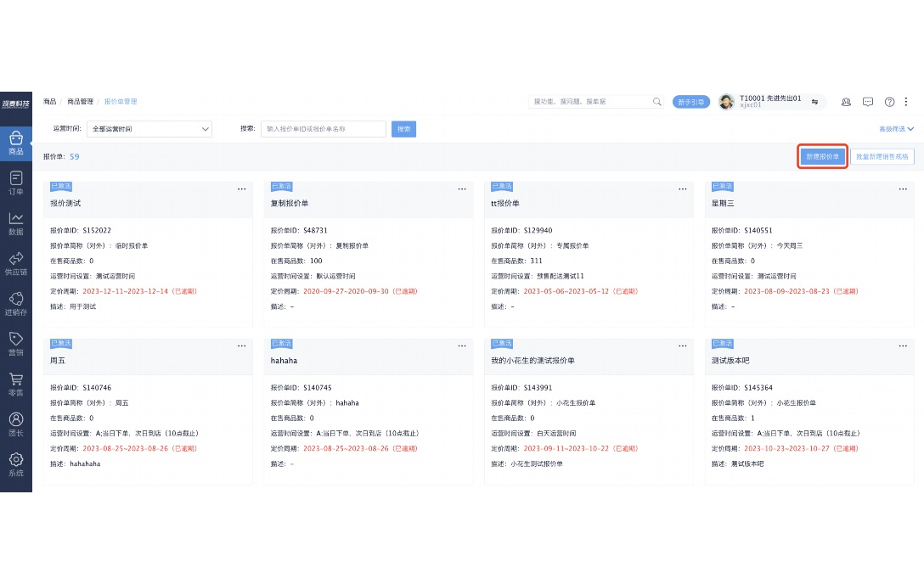Click the magnifier icon in top search bar
The image size is (924, 584).
coord(656,101)
